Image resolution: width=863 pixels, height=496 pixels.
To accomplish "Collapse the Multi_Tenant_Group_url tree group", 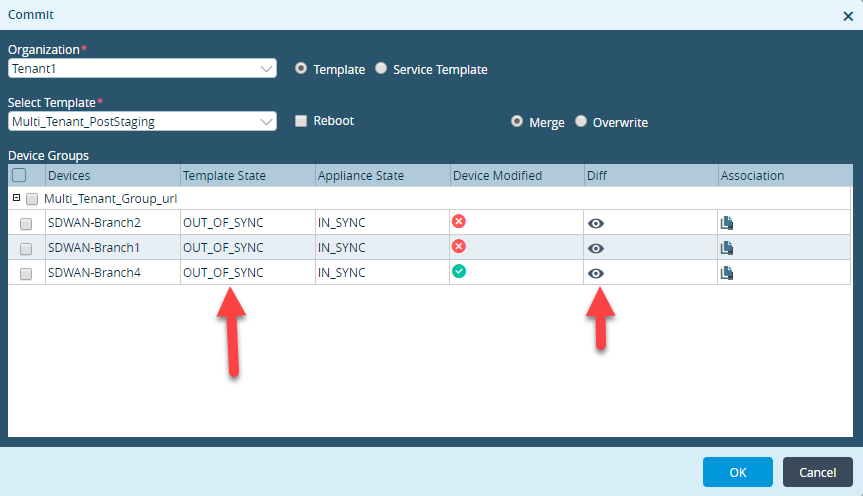I will [16, 198].
